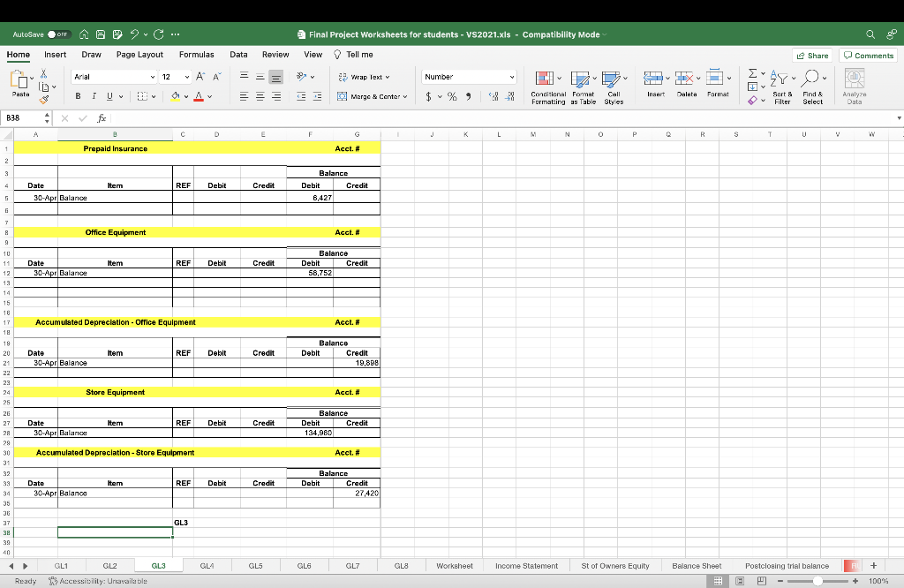Select the cell with value 134,980
904x588 pixels.
(310, 433)
